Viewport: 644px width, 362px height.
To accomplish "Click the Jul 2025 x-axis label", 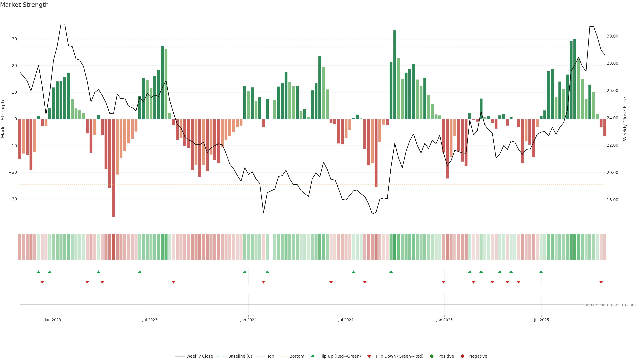I will 541,320.
